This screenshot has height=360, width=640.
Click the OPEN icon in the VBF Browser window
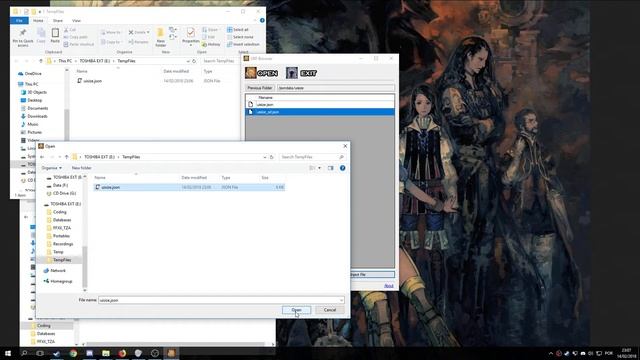coord(262,73)
